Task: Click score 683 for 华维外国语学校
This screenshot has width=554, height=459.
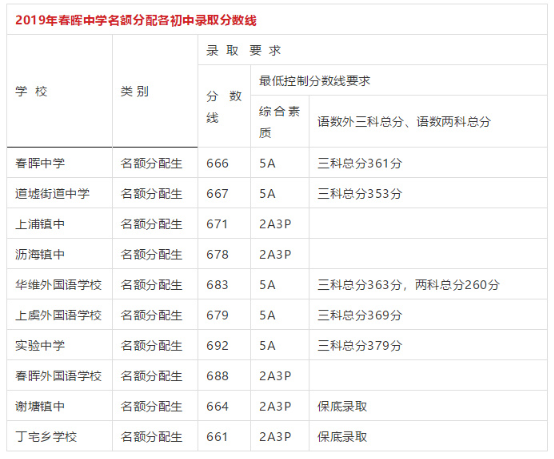Action: pyautogui.click(x=217, y=285)
